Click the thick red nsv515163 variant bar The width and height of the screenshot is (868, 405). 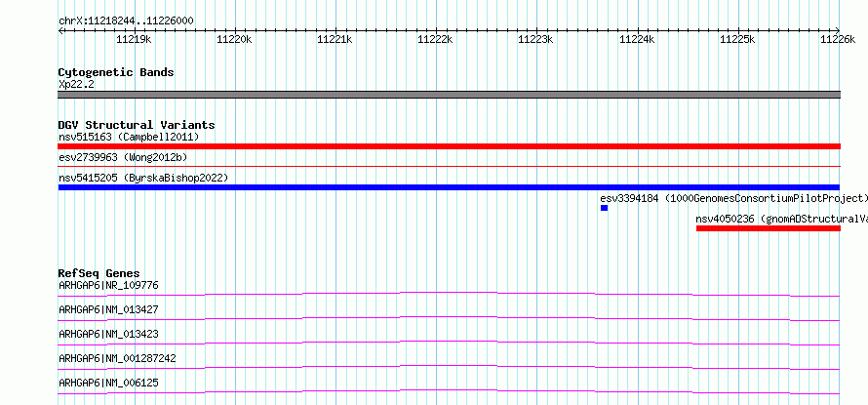click(449, 146)
